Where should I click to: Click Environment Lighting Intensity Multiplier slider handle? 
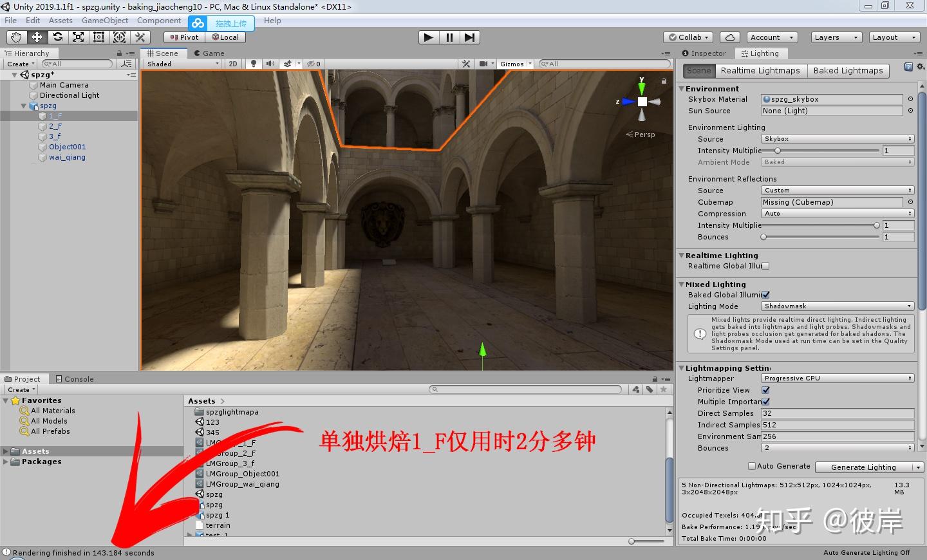(778, 151)
